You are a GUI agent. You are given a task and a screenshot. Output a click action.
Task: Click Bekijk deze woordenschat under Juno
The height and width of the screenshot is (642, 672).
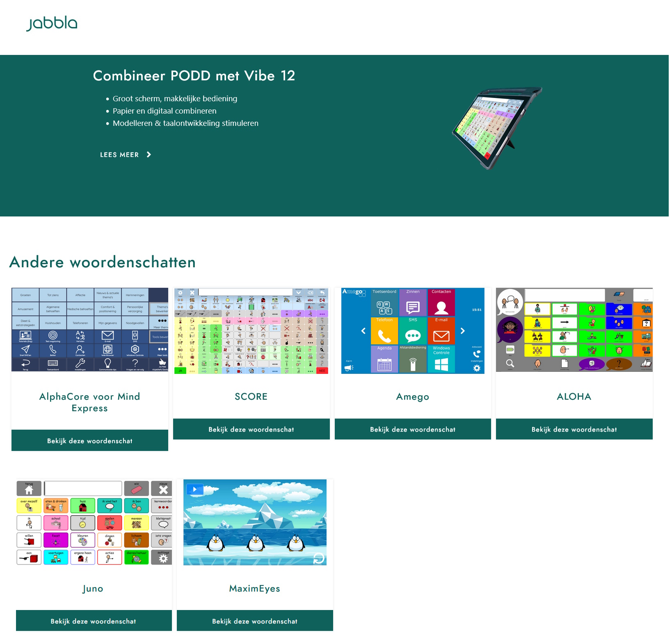click(94, 621)
